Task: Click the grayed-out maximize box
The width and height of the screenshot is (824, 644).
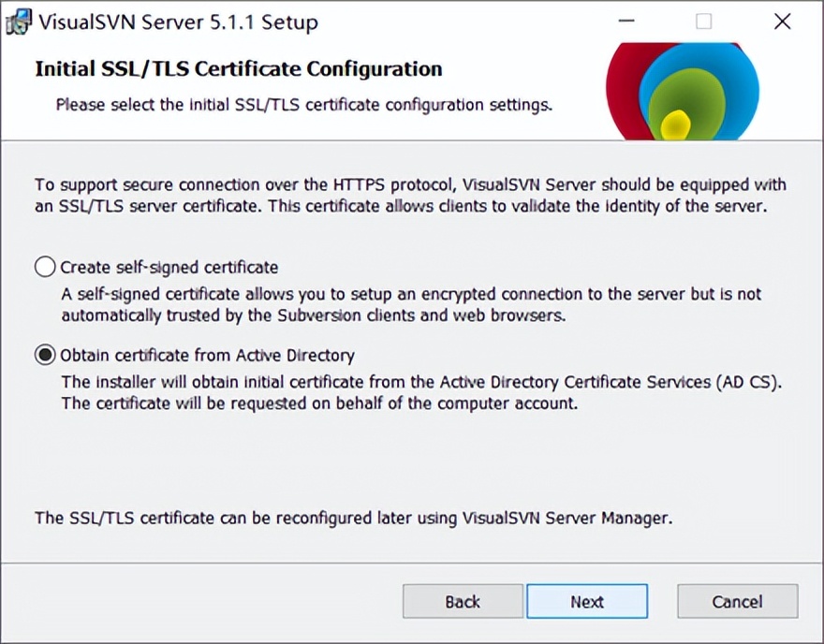Action: pos(703,22)
